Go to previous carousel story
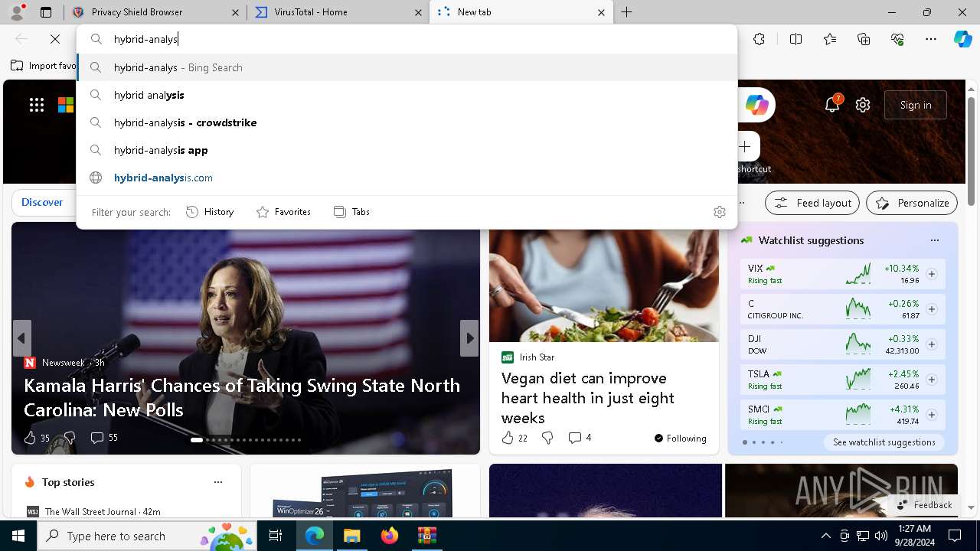980x551 pixels. click(x=21, y=338)
